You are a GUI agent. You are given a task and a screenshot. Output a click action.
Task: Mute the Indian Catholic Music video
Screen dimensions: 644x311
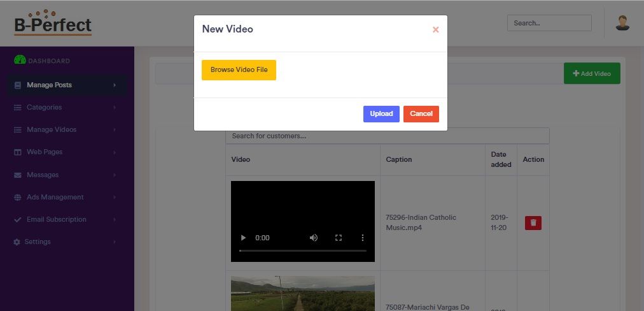314,238
